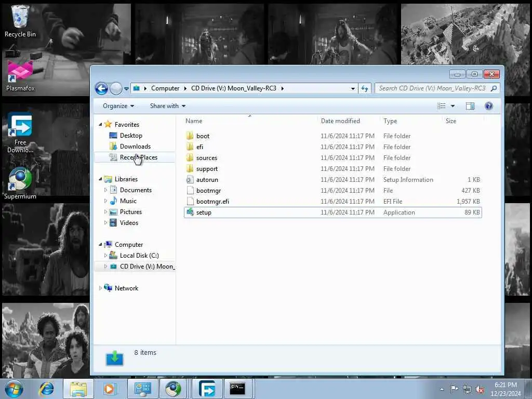Image resolution: width=532 pixels, height=399 pixels.
Task: Select the Supermium desktop shortcut
Action: [x=20, y=183]
